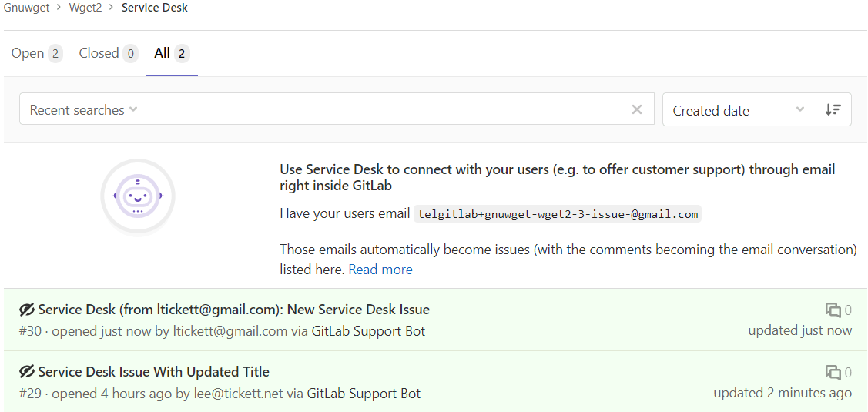Go to Gnuwget breadcrumb

click(26, 8)
